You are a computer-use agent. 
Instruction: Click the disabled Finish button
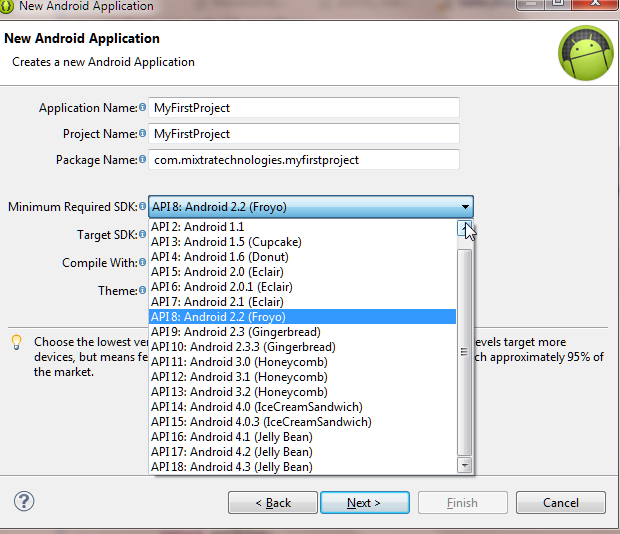tap(463, 503)
